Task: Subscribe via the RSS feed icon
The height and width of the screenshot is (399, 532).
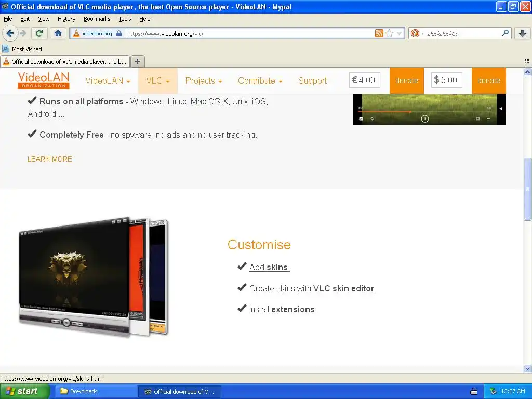Action: [379, 33]
